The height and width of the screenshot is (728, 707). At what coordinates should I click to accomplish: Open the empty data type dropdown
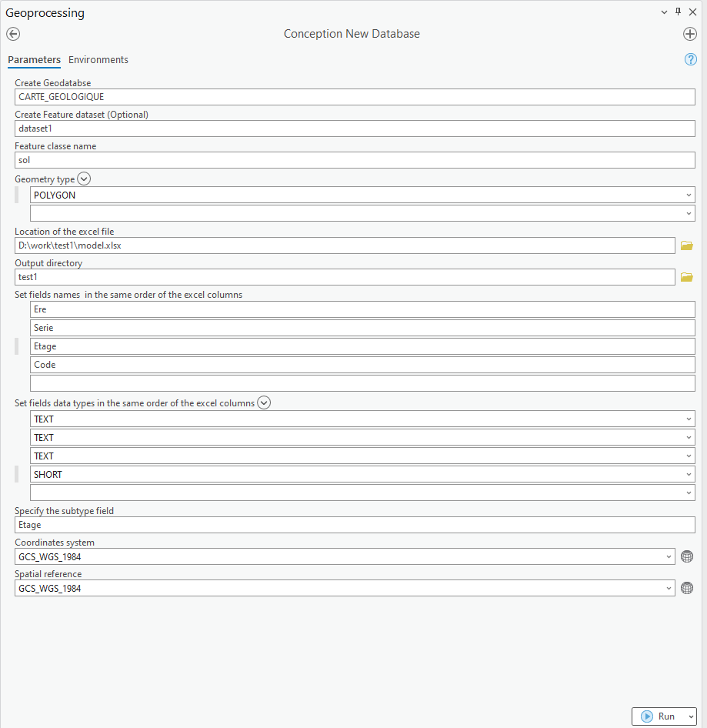689,493
